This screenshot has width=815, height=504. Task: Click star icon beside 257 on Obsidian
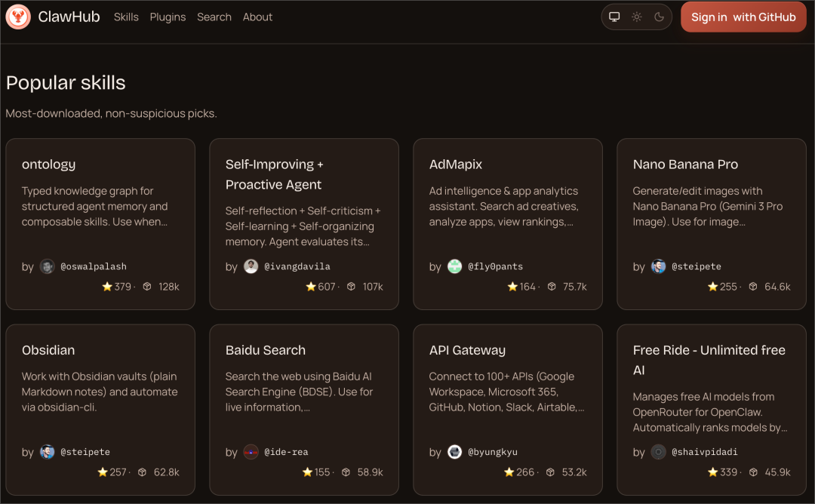(103, 472)
